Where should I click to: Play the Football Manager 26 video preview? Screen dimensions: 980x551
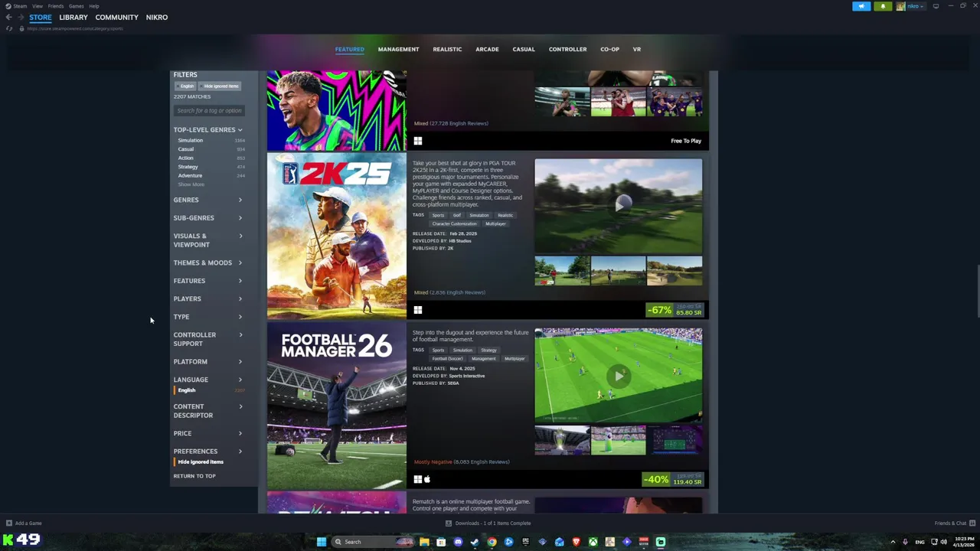619,375
